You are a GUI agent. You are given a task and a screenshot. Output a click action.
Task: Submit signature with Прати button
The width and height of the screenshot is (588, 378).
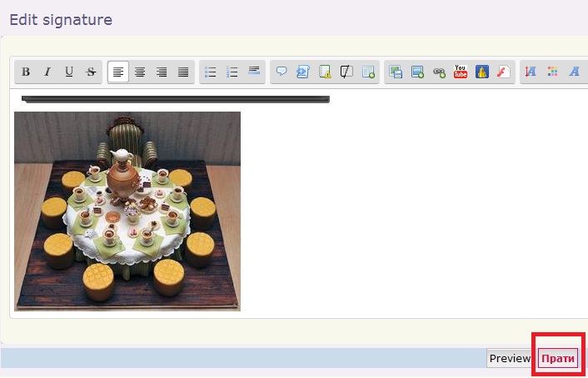point(558,359)
